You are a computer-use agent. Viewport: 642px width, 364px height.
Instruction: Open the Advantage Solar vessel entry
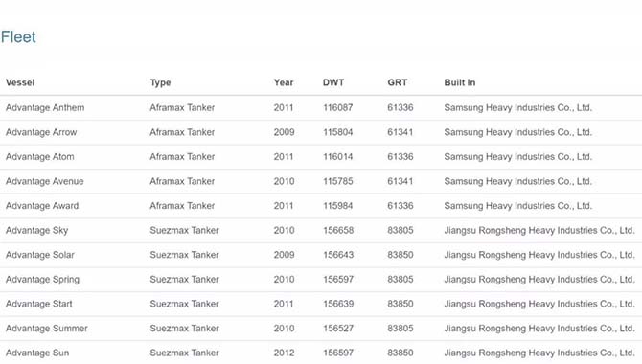pos(40,255)
